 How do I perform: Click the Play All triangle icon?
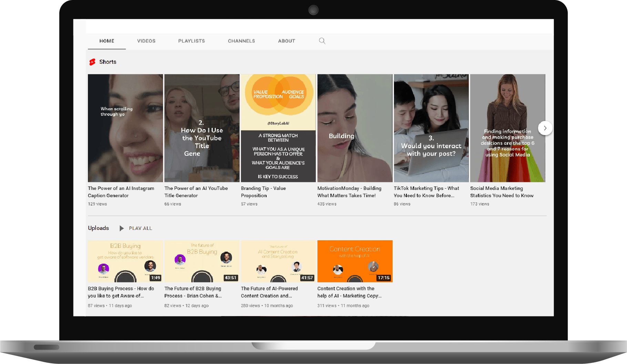click(x=121, y=228)
